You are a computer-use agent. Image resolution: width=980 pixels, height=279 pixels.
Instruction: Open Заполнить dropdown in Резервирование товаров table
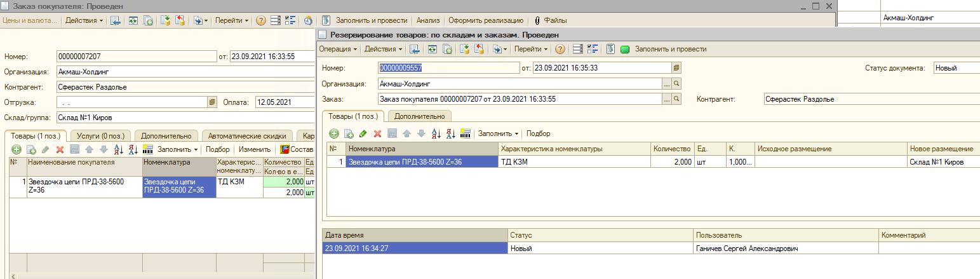click(x=498, y=133)
